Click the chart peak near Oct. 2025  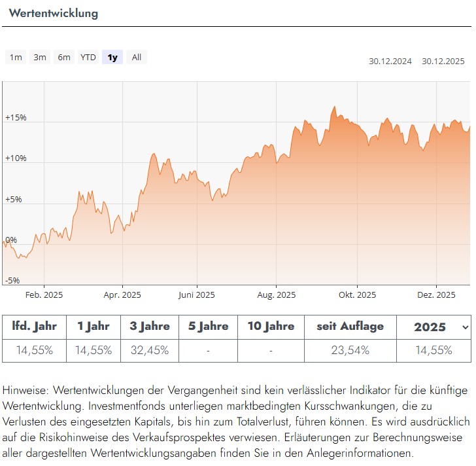coord(334,107)
